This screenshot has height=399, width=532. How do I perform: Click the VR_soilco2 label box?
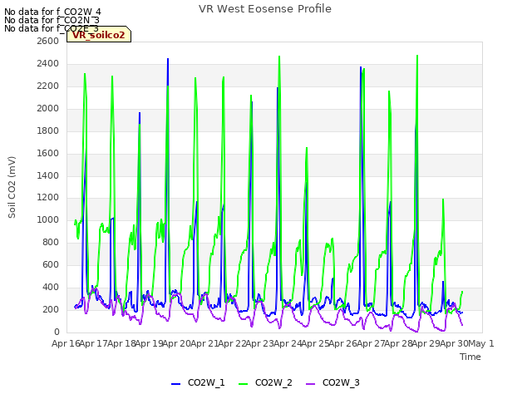pos(99,35)
